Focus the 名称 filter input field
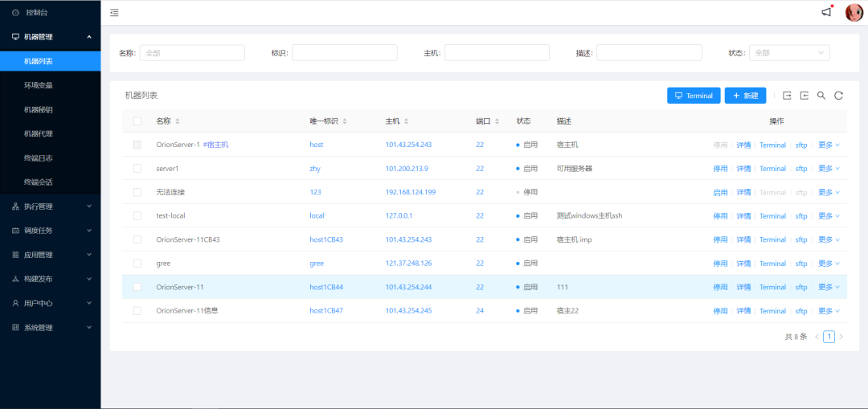This screenshot has height=409, width=868. tap(192, 53)
